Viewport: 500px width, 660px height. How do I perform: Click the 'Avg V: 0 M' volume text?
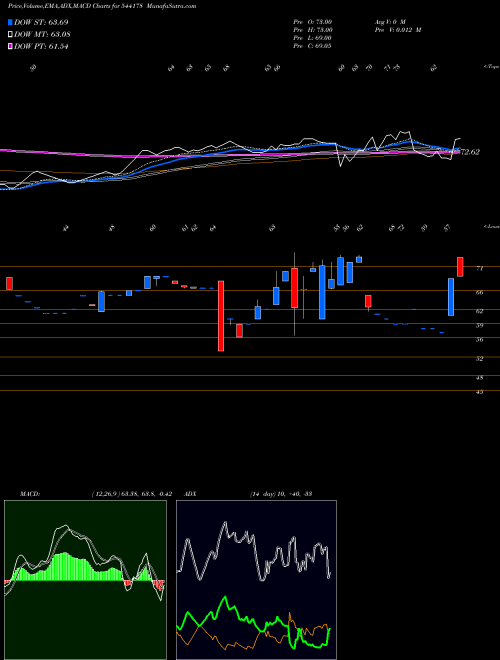point(389,22)
